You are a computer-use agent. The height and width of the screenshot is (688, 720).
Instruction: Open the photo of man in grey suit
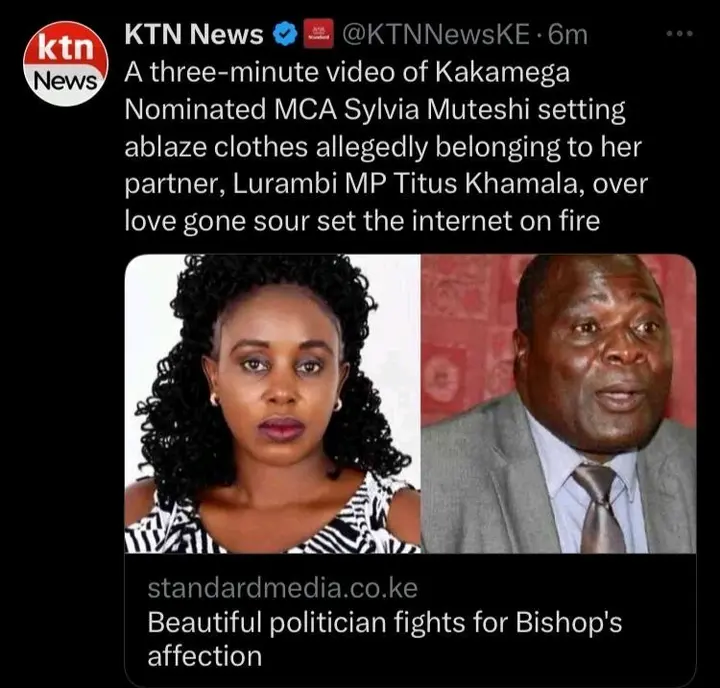(559, 404)
